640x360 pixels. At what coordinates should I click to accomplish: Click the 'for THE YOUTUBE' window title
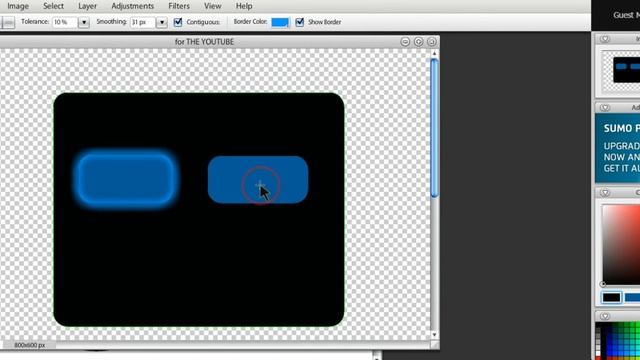(204, 42)
